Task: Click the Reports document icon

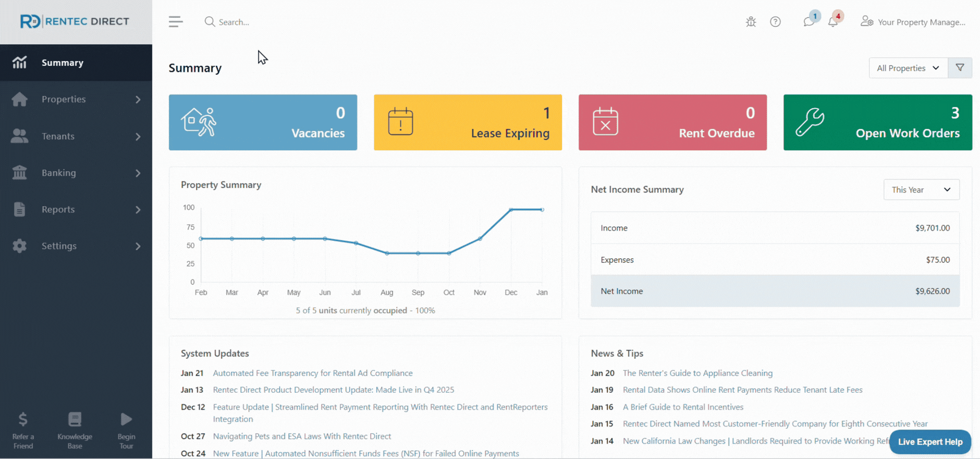Action: [19, 209]
